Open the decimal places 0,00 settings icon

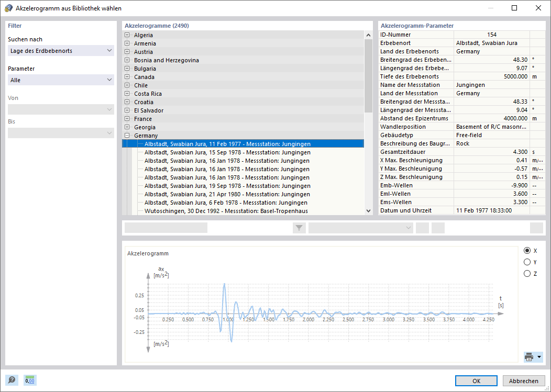pos(30,380)
